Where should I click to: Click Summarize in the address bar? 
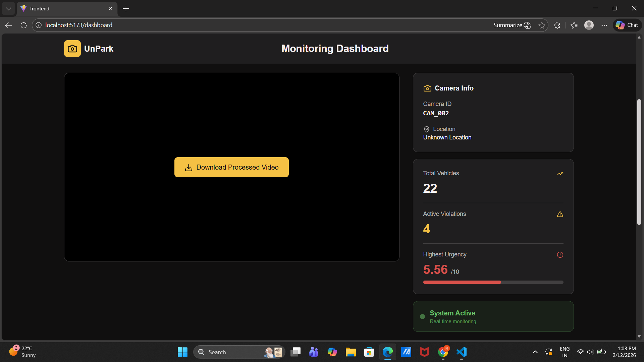pos(512,25)
